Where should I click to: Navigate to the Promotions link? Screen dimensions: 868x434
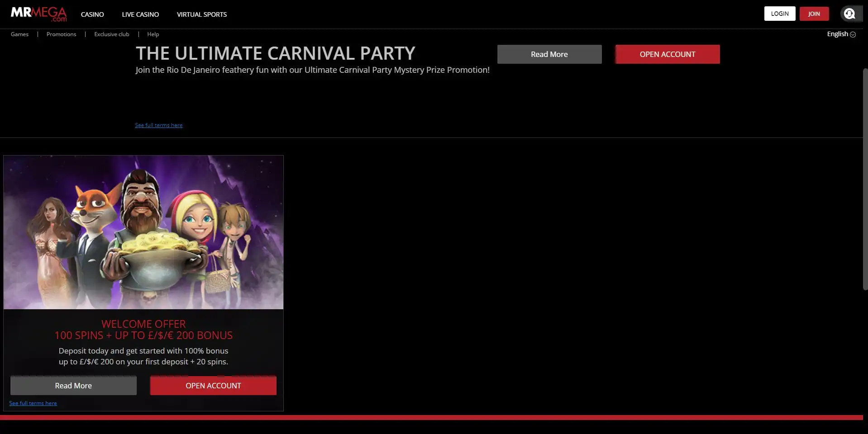tap(61, 34)
